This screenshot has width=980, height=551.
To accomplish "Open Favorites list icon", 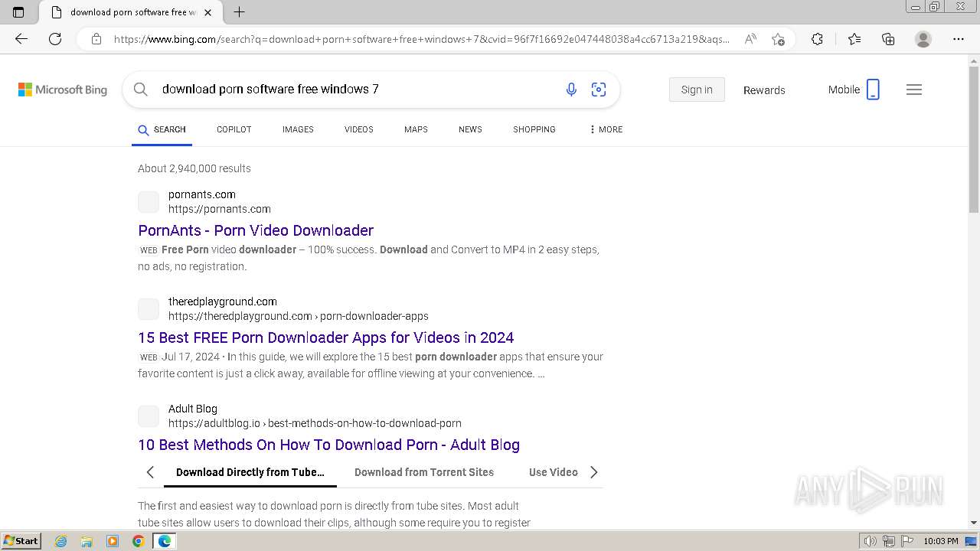I will (854, 39).
